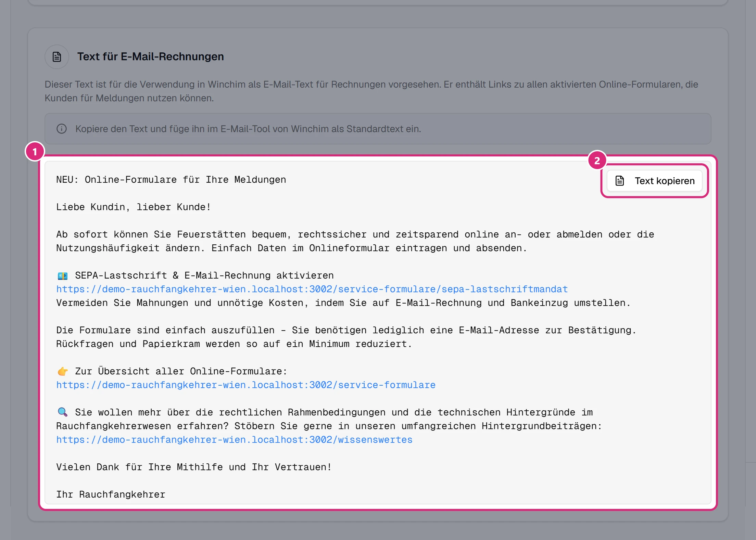Click heading "Text für E-Mail-Rechnungen"
Viewport: 756px width, 540px height.
click(151, 56)
